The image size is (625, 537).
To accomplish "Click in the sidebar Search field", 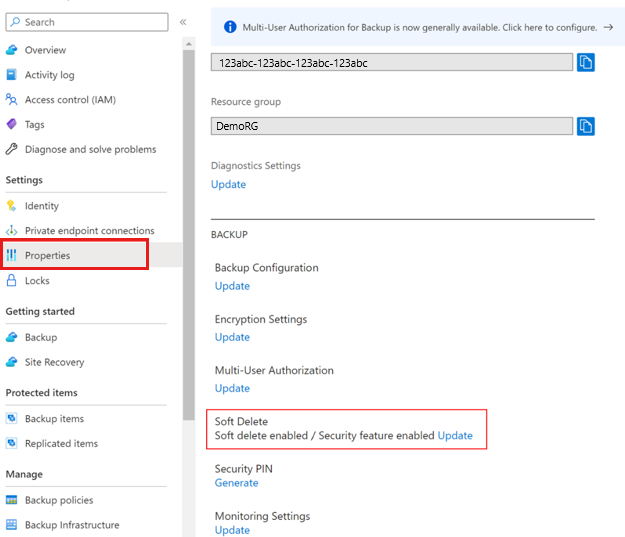I will 90,22.
